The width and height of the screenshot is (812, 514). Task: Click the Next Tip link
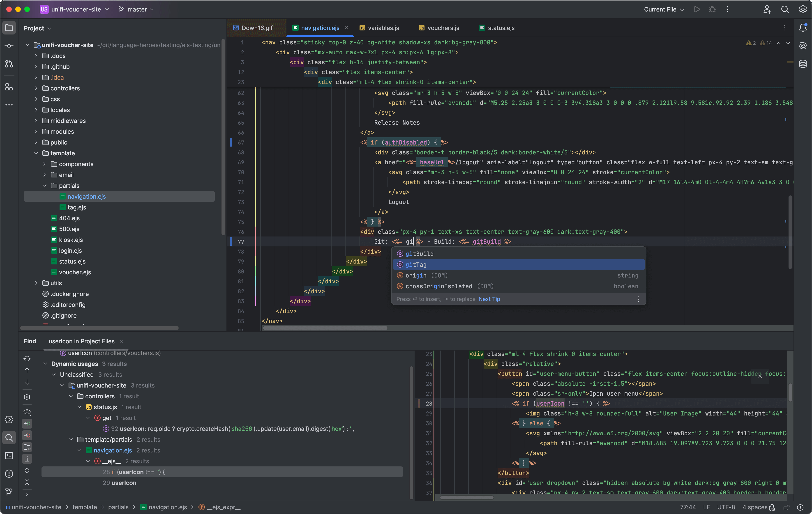(x=489, y=299)
